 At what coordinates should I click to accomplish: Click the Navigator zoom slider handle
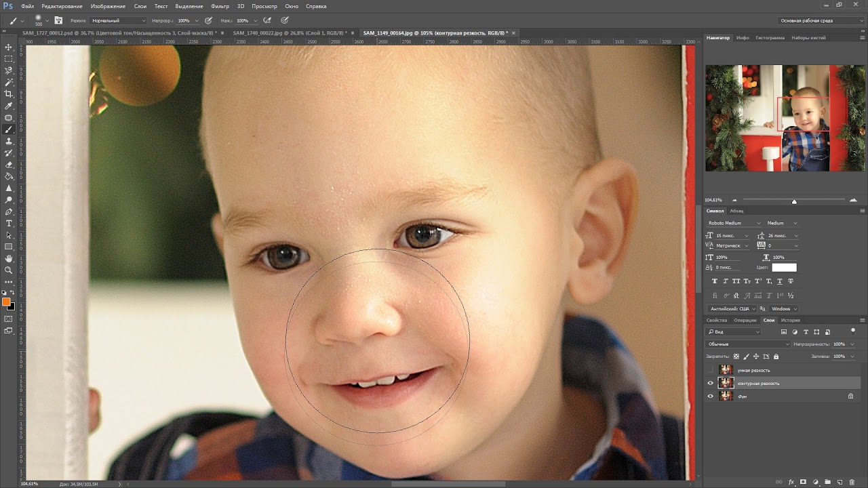pos(794,201)
